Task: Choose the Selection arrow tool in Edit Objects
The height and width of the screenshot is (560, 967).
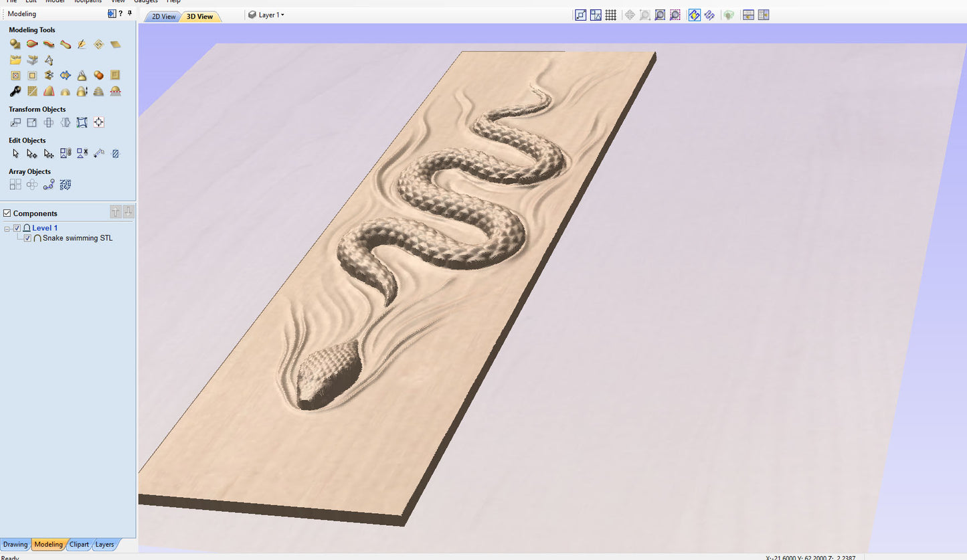Action: [x=15, y=154]
